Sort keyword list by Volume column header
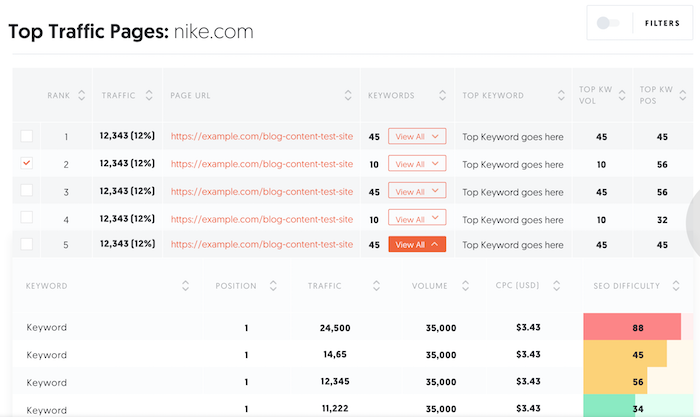Screen dimensions: 700x417 (x=429, y=286)
